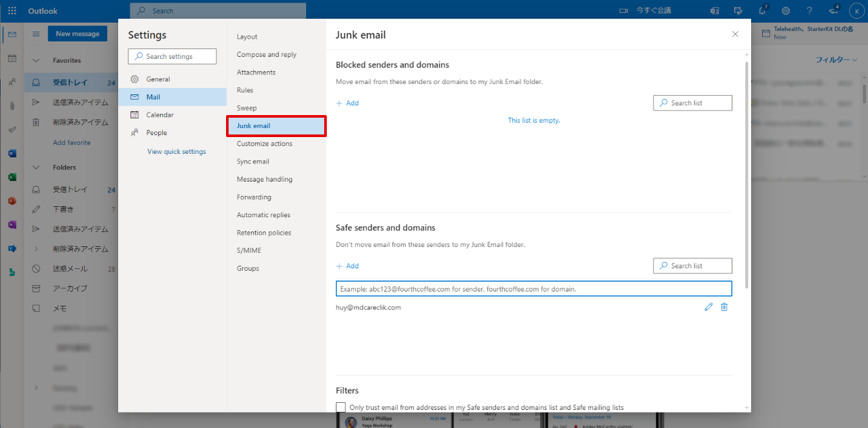
Task: Select Calendar in Settings categories
Action: click(x=172, y=114)
